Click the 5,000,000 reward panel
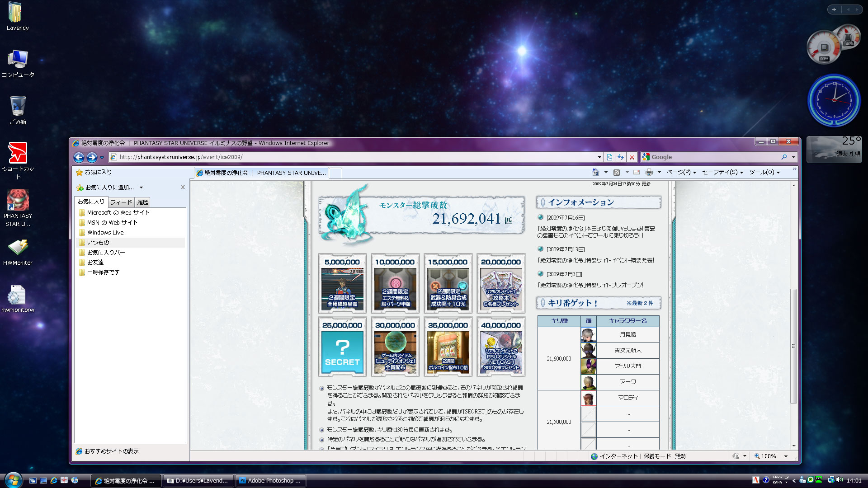868x488 pixels. point(342,284)
